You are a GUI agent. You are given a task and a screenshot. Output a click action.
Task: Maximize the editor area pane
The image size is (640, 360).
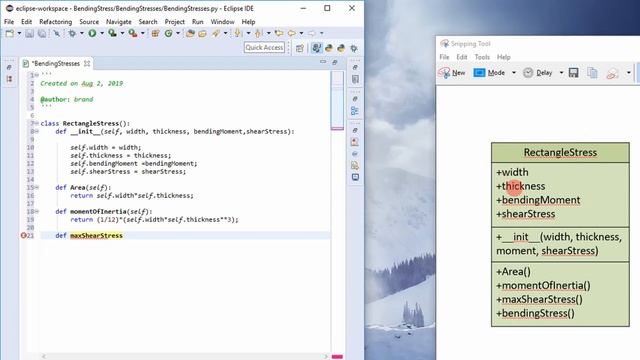335,62
